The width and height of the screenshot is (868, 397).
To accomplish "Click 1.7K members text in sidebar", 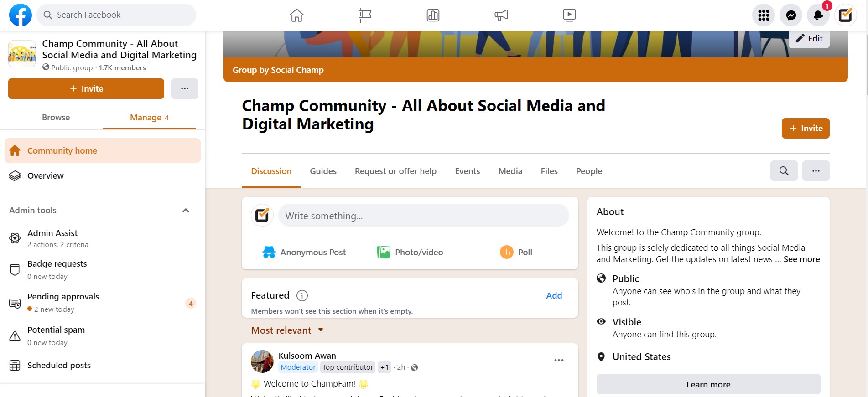I will 122,67.
